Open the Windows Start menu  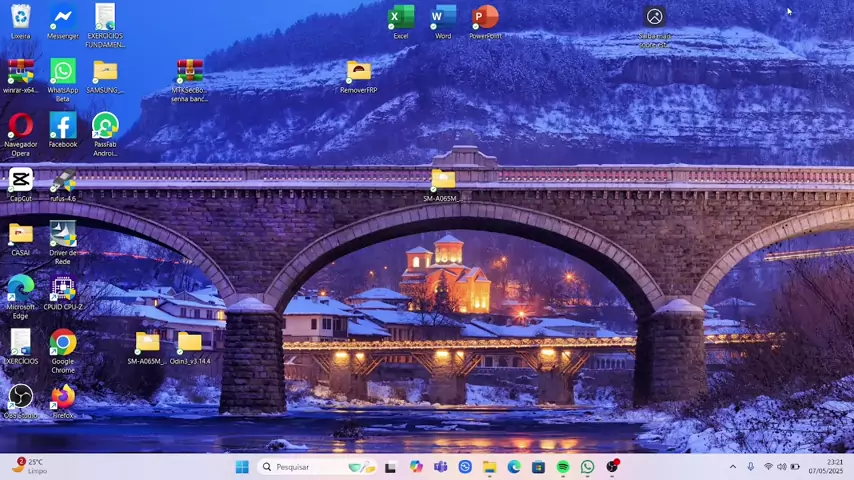click(242, 467)
